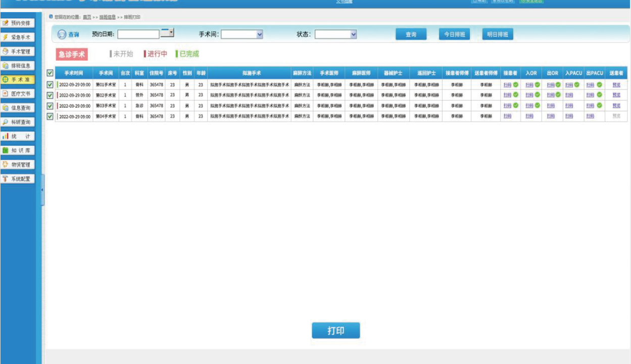Toggle the select-all checkbox in table header

coord(50,73)
